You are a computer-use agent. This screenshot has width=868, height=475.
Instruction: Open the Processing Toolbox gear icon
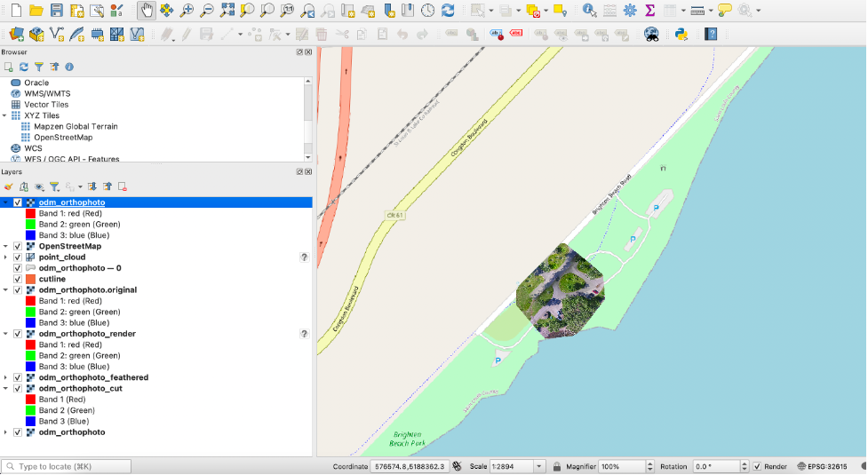tap(630, 11)
